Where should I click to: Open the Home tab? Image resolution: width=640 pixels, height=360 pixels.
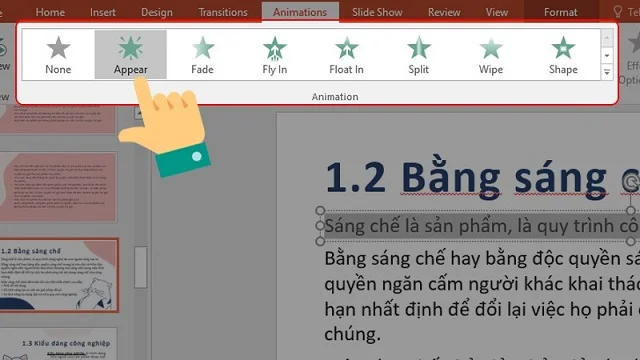(50, 12)
